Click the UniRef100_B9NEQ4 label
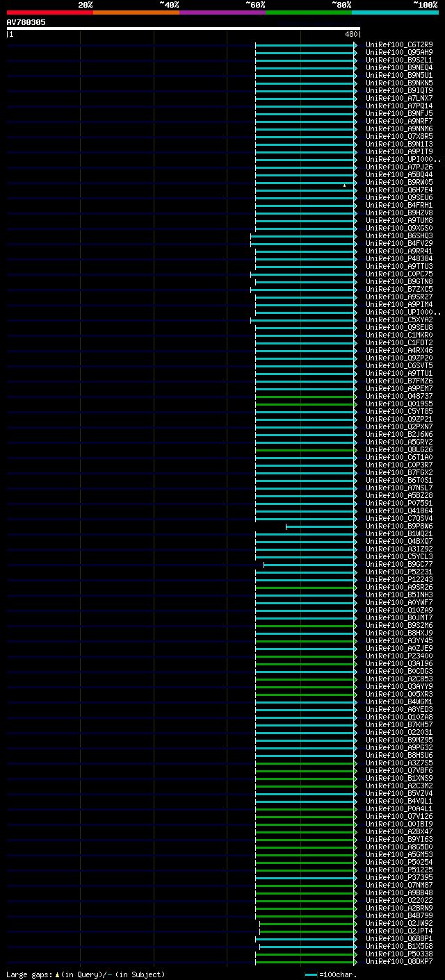 coord(399,67)
